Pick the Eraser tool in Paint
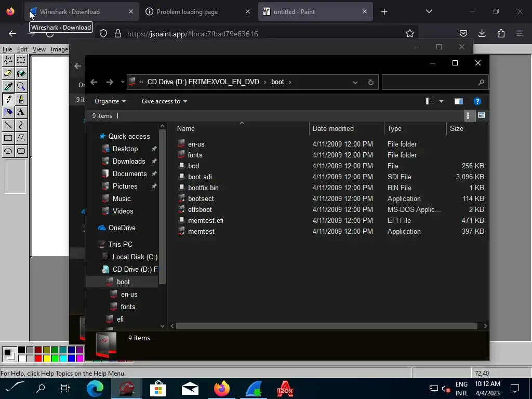 tap(8, 73)
